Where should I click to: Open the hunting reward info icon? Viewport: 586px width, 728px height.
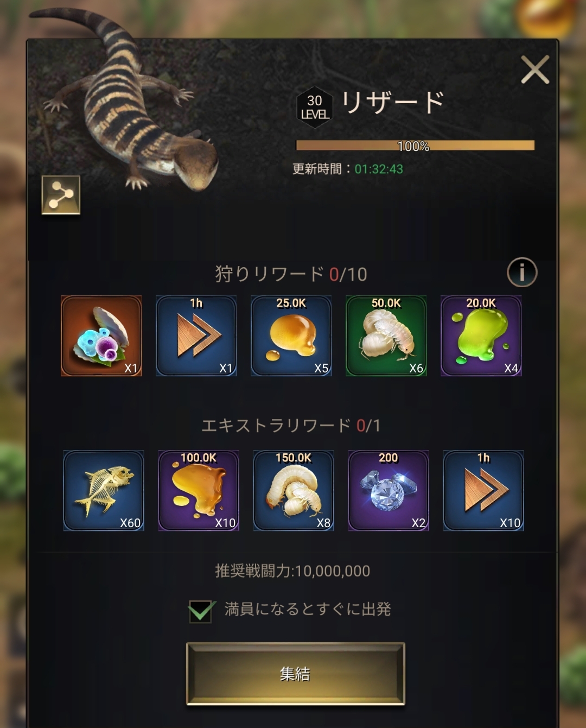522,272
